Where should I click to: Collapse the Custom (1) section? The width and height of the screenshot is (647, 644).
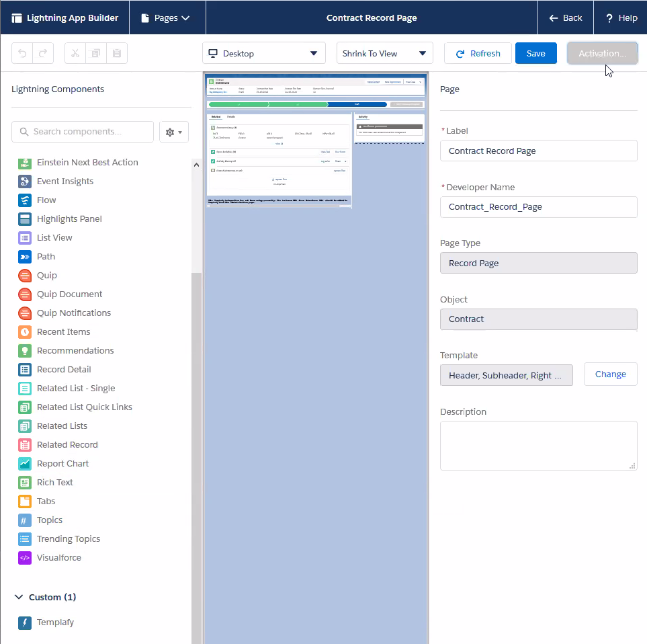pos(19,597)
